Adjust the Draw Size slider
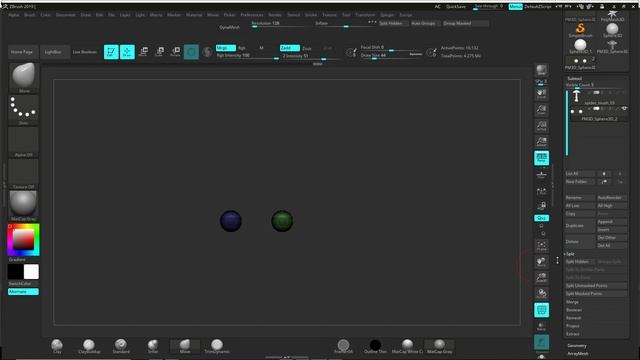The image size is (640, 360). [x=391, y=55]
